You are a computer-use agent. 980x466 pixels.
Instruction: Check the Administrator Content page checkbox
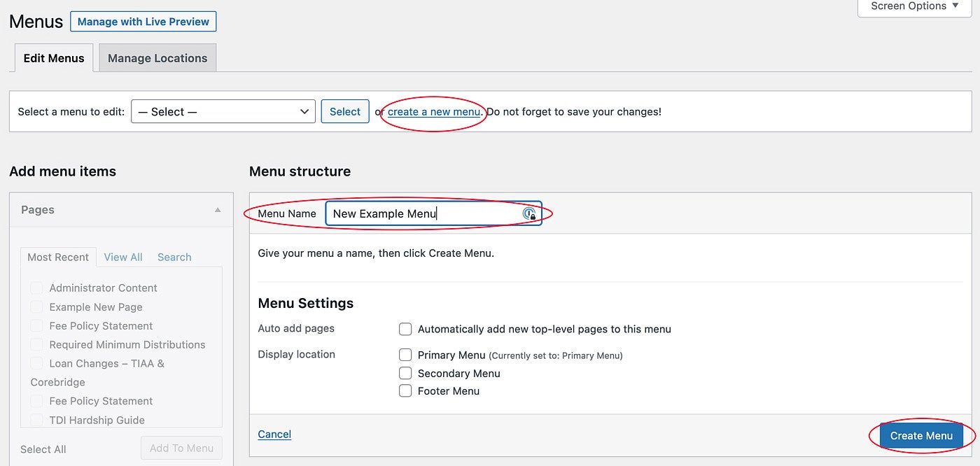(36, 288)
